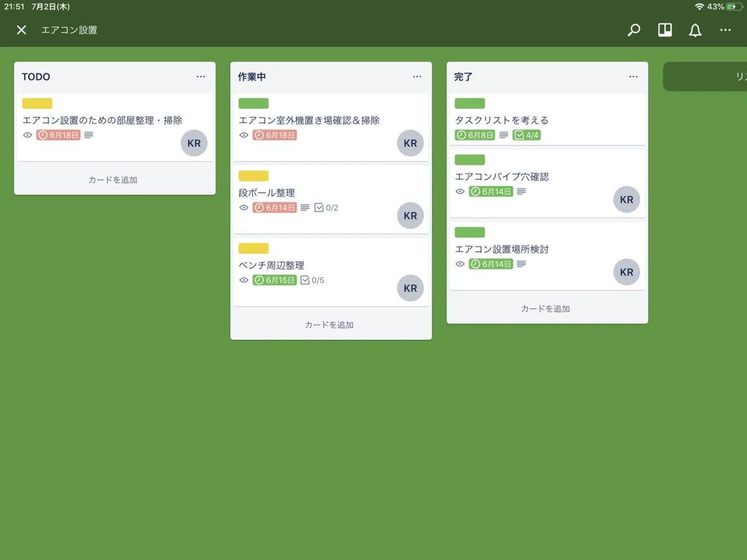The image size is (747, 560).
Task: Open 完了 list options menu
Action: coord(633,77)
